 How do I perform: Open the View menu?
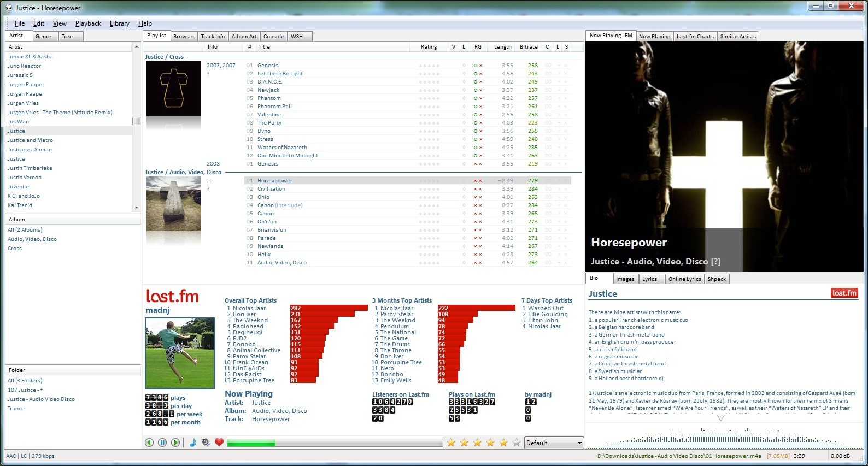60,23
